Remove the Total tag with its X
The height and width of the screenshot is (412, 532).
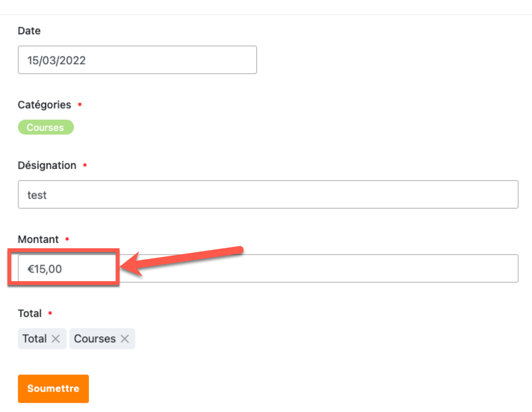pos(56,339)
